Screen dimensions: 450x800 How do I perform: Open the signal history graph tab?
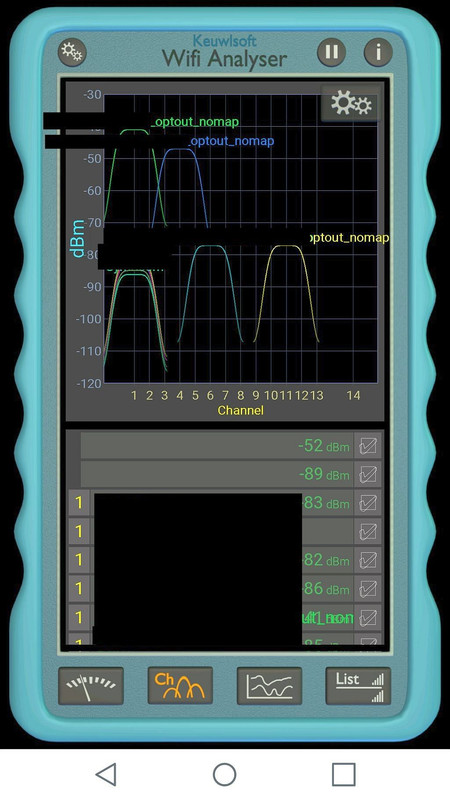(269, 686)
